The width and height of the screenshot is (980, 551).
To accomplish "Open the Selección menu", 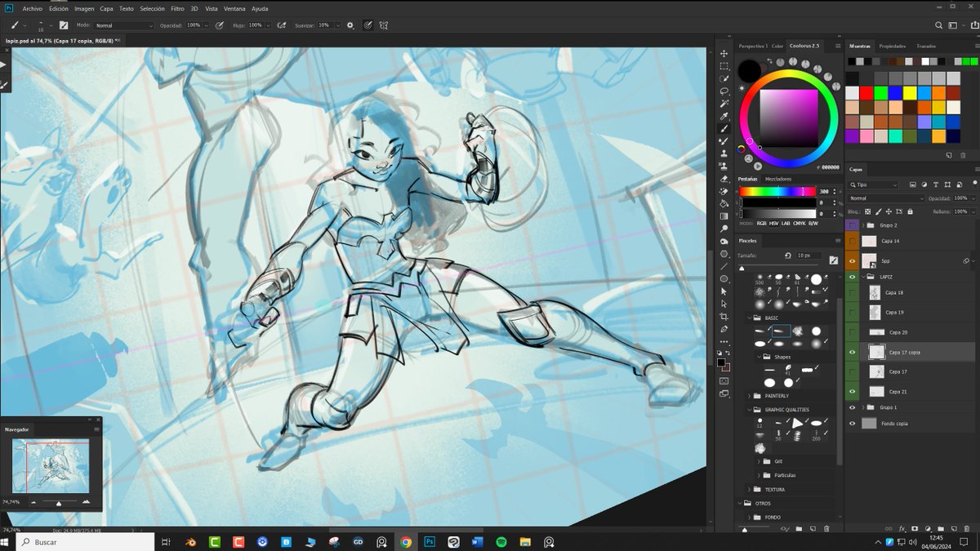I will pyautogui.click(x=152, y=8).
